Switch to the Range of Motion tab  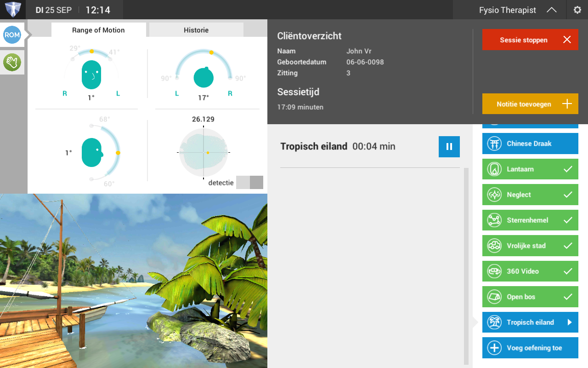(98, 30)
